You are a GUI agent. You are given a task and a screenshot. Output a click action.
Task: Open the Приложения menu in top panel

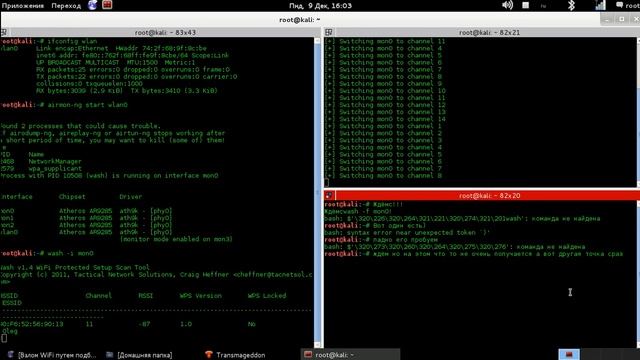tap(23, 6)
